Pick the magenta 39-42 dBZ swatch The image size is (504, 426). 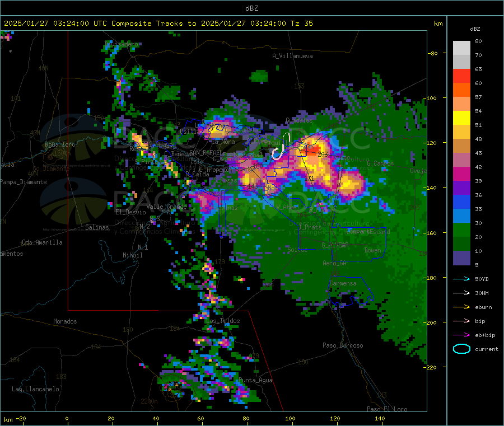(461, 174)
